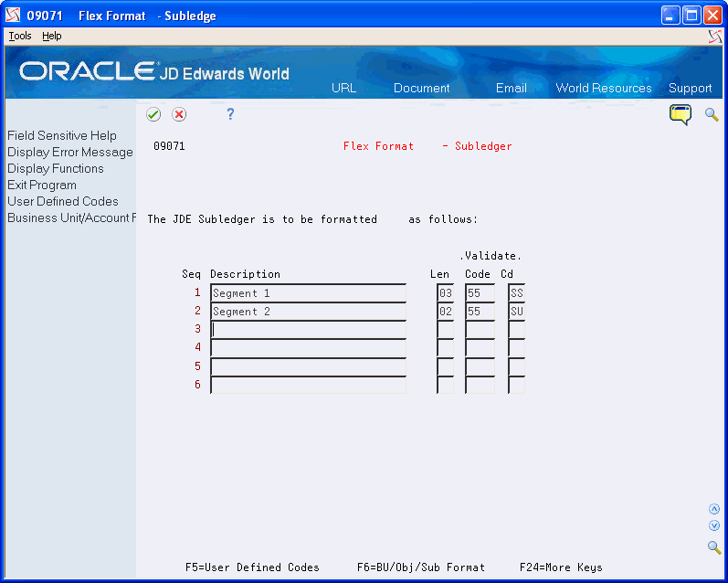Select Display Functions in sidebar
The image size is (728, 583).
point(55,169)
